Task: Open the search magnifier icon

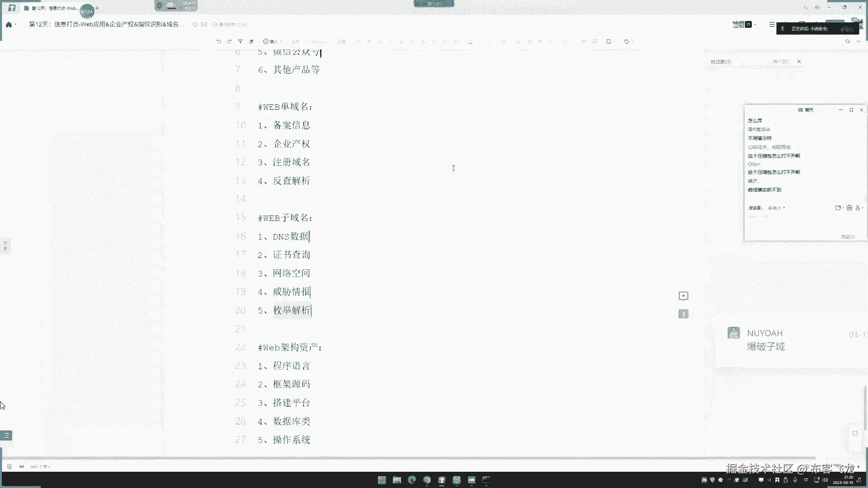Action: pos(848,42)
